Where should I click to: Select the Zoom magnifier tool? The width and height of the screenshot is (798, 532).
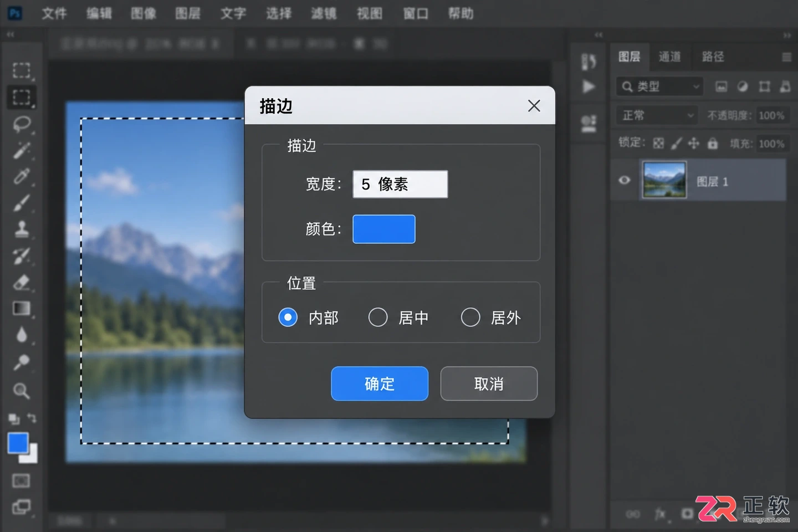22,391
